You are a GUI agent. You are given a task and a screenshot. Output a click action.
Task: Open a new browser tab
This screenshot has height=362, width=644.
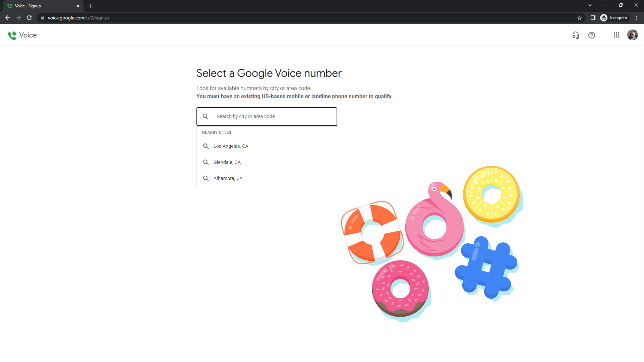(91, 6)
